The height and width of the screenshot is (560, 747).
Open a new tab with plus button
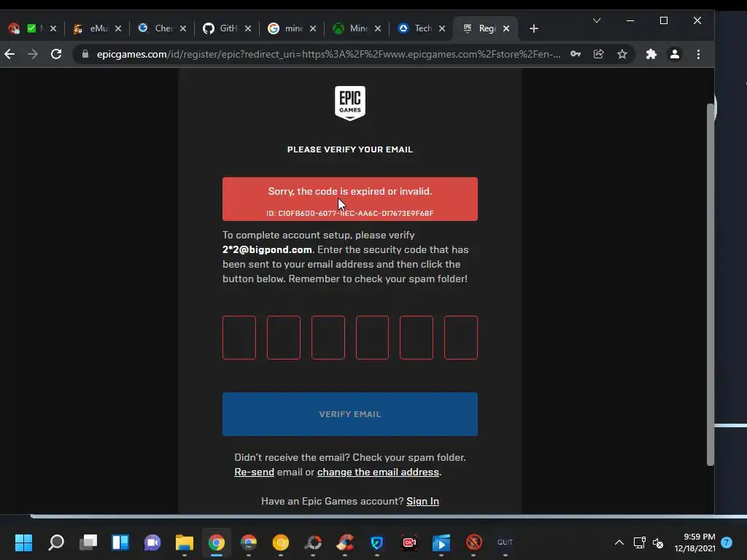[533, 28]
